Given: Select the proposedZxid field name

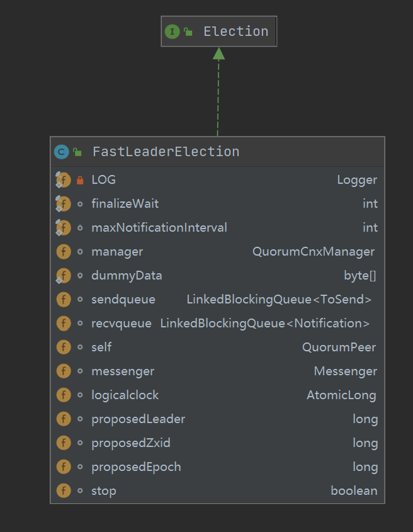Looking at the screenshot, I should tap(131, 443).
